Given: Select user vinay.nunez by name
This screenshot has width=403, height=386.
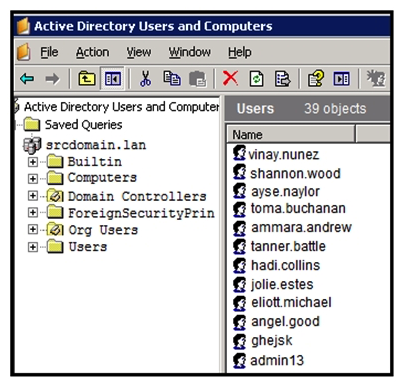Looking at the screenshot, I should pos(283,155).
